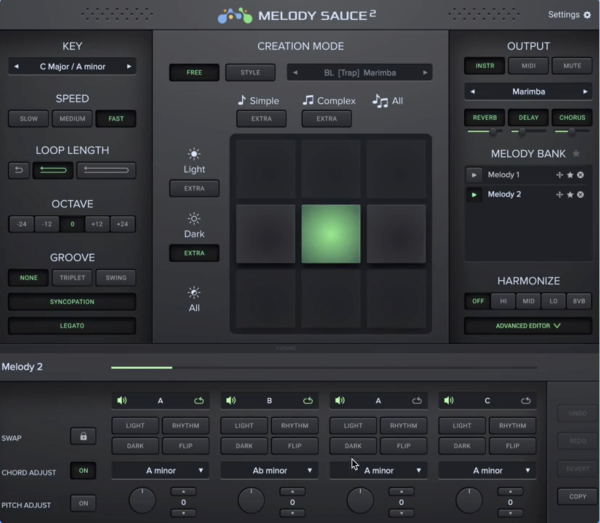Click the Loop Length undo arrow icon

18,171
